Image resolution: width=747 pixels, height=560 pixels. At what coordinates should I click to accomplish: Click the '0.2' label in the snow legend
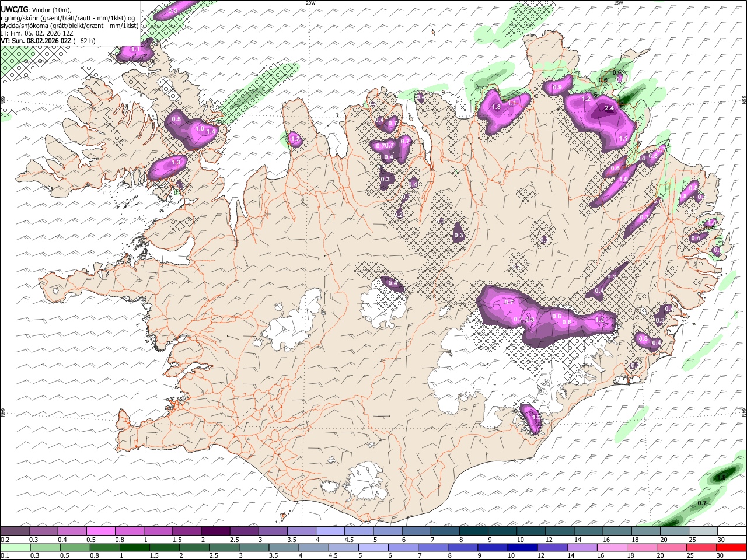(5, 540)
